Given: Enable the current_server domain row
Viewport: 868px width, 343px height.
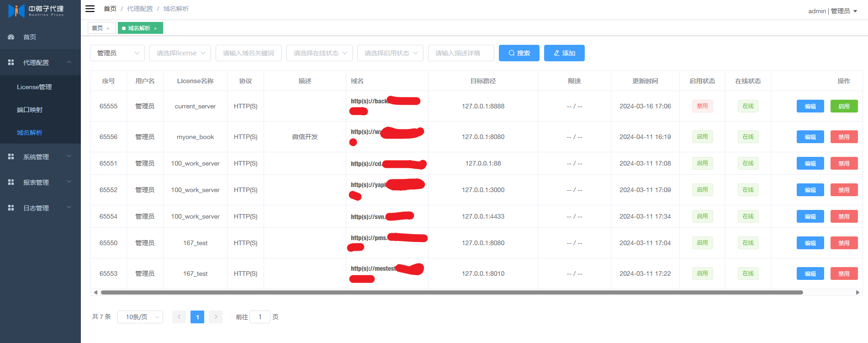Looking at the screenshot, I should pos(844,106).
